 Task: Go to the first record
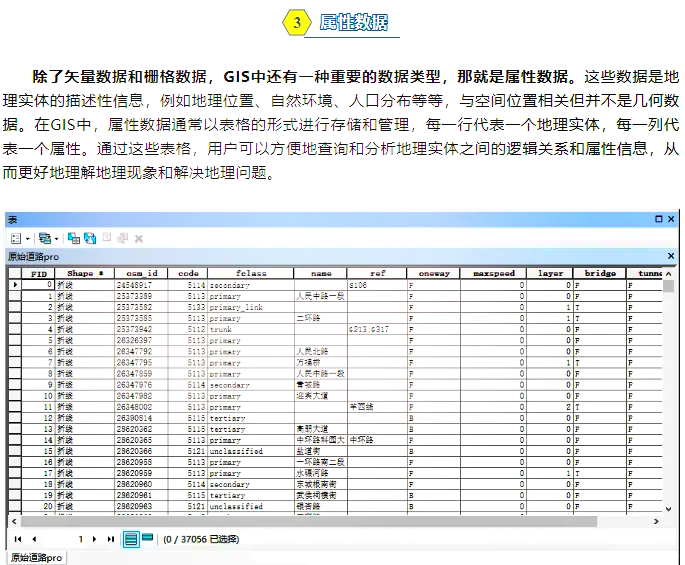[18, 539]
